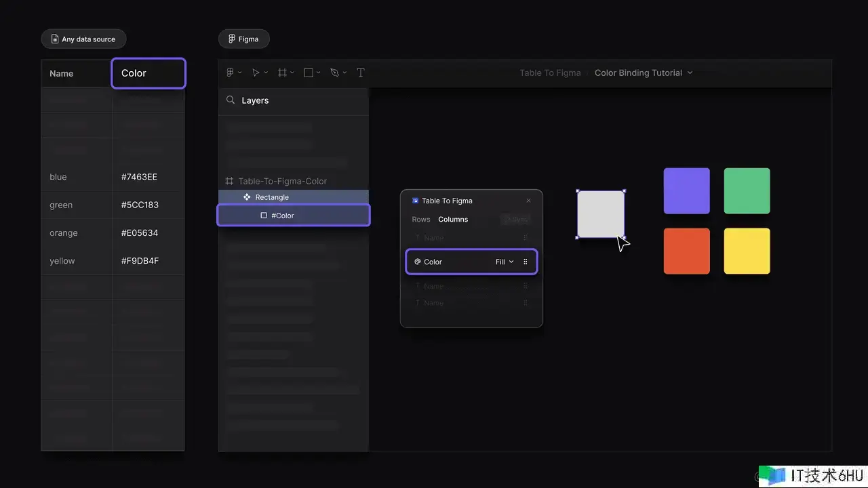Switch to the Rows tab

[x=420, y=220]
